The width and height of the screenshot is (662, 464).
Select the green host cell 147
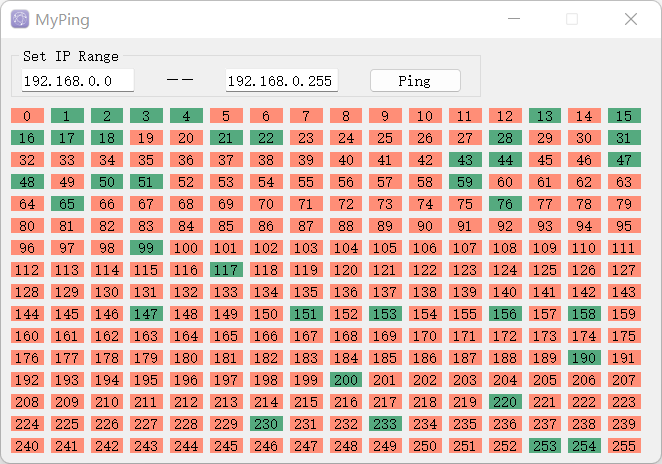147,314
